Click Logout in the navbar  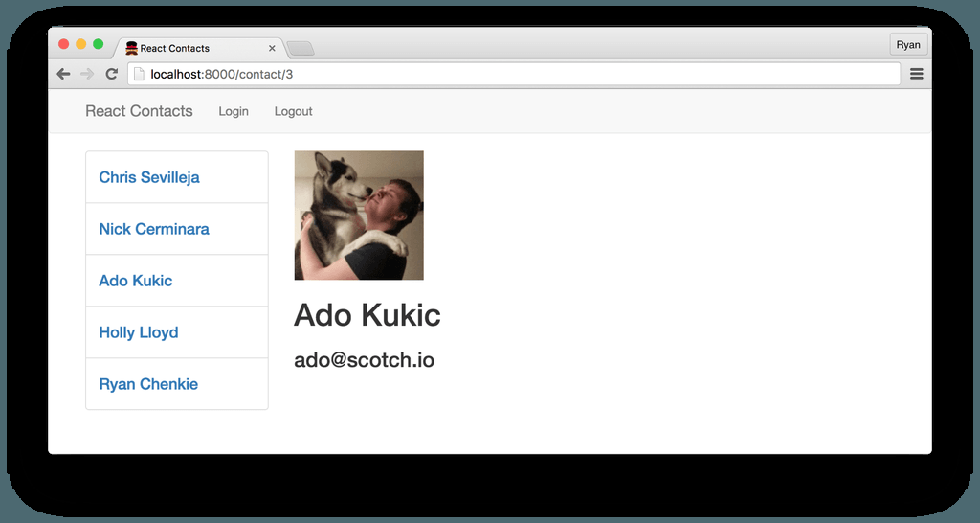293,111
